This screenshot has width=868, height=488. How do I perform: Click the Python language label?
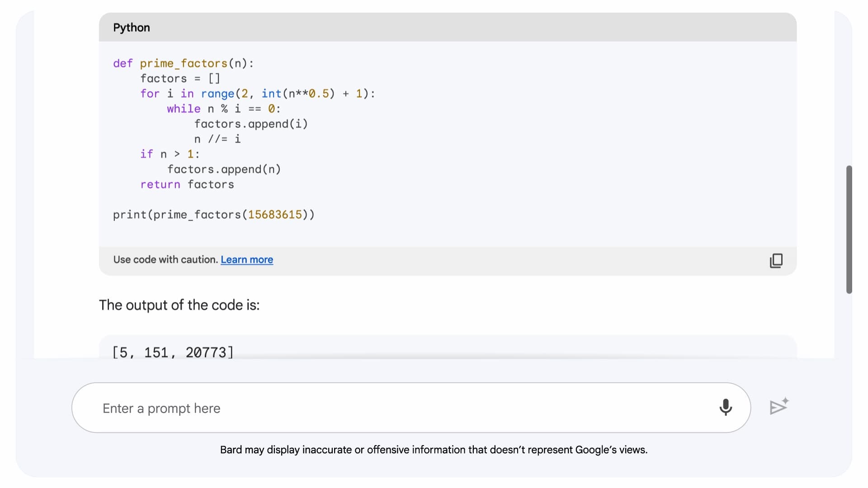tap(132, 28)
